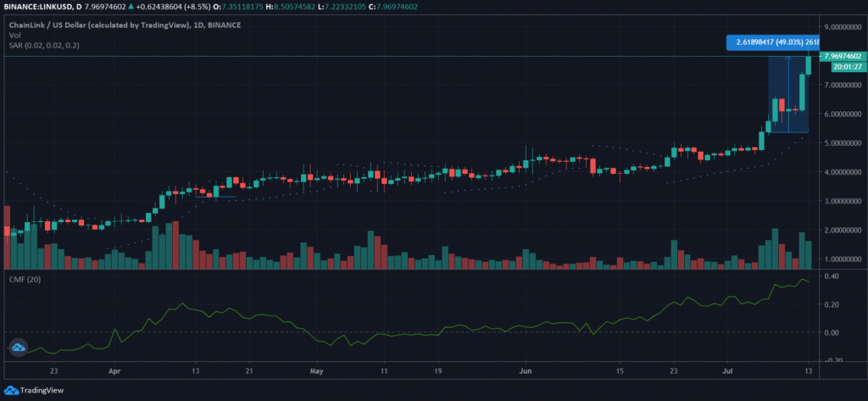Click the CMF (20) indicator label
Viewport: 868px width, 401px height.
tap(25, 280)
